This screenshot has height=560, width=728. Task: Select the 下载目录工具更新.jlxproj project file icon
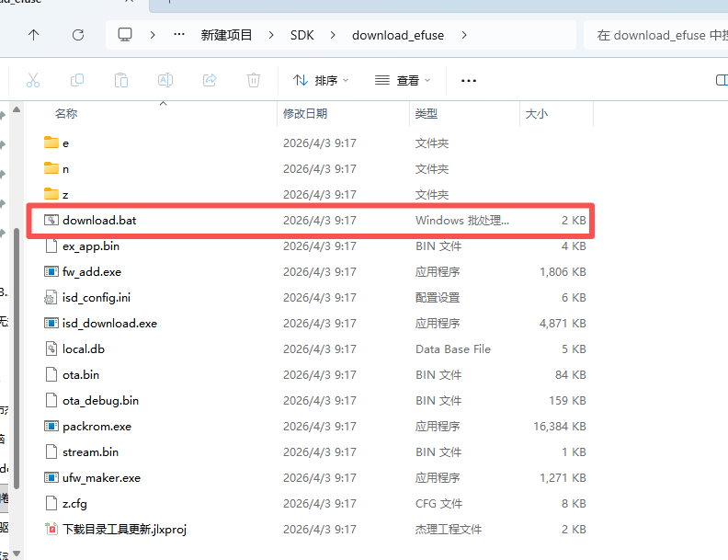pyautogui.click(x=51, y=529)
